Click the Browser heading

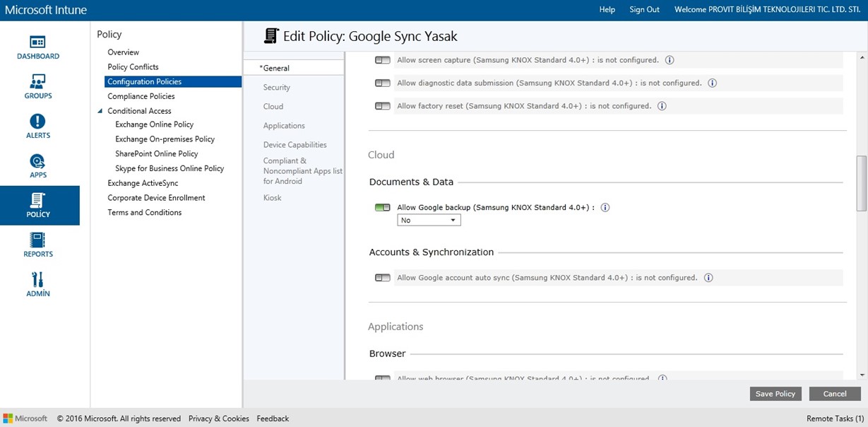point(387,353)
